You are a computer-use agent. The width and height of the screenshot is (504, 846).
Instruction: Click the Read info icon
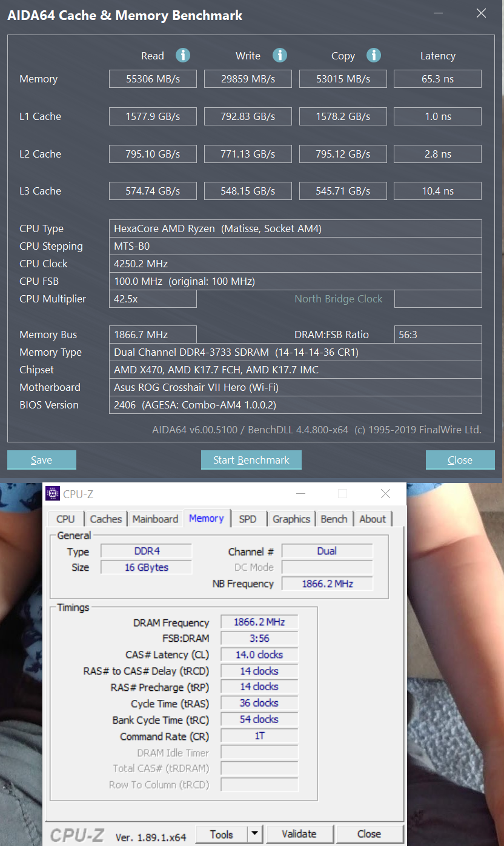point(183,55)
